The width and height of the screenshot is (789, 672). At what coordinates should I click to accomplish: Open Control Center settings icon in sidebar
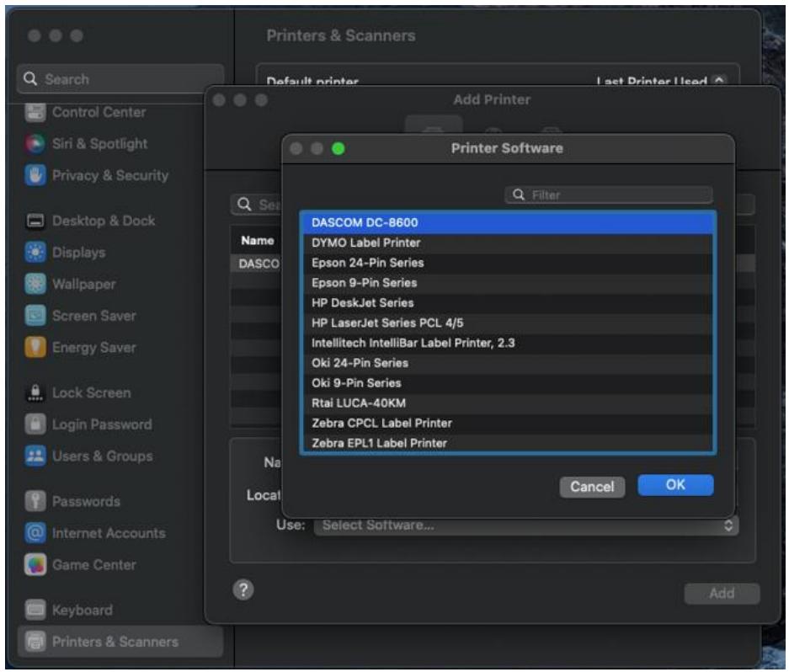click(35, 112)
